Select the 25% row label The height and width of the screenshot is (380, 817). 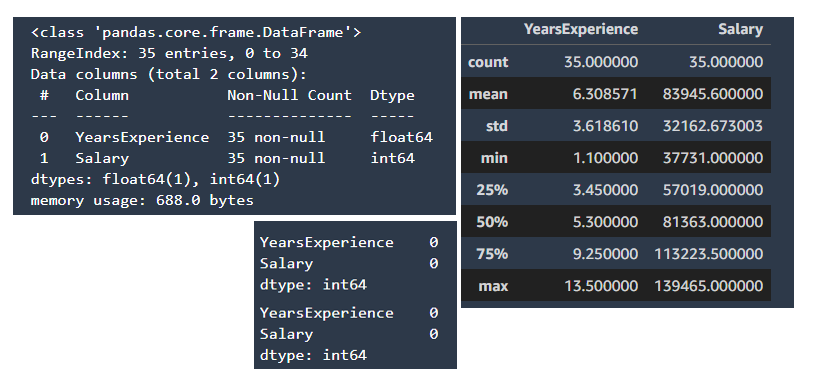(492, 190)
